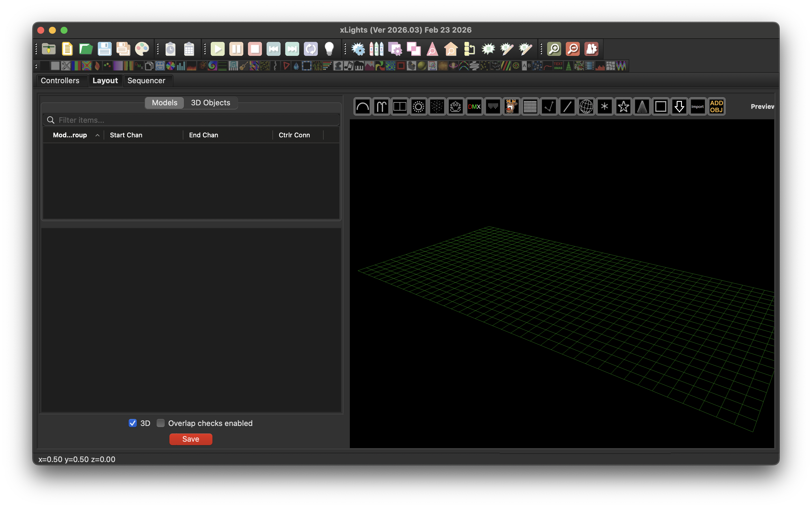Screen dimensions: 812x508
Task: Switch to the Layout tab
Action: click(105, 81)
